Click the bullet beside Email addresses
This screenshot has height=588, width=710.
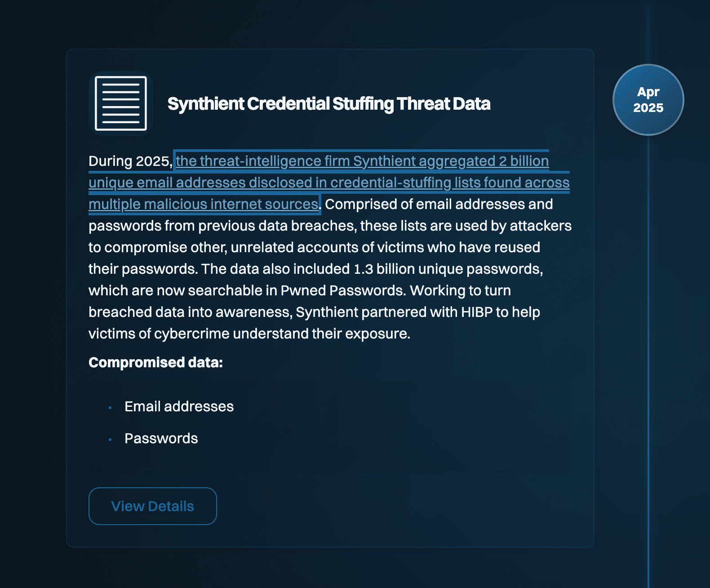coord(110,408)
